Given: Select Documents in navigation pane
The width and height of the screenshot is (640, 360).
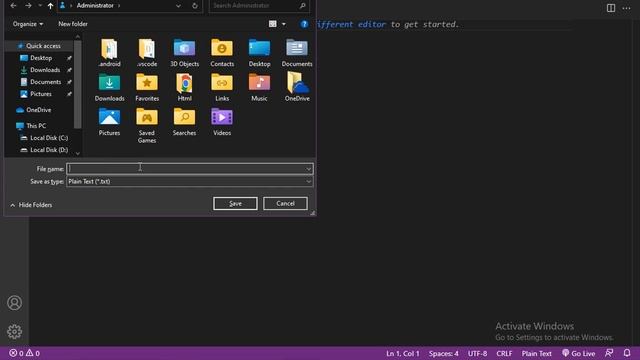Looking at the screenshot, I should (x=45, y=82).
